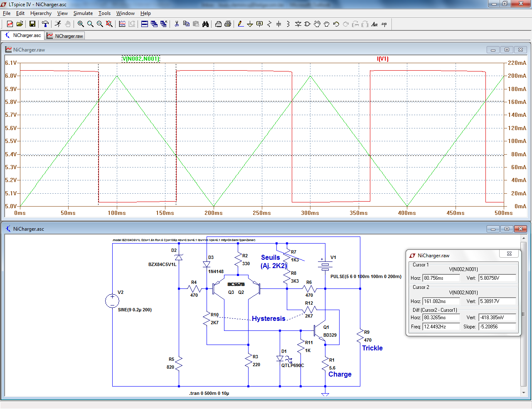Image resolution: width=532 pixels, height=409 pixels.
Task: Click the schematic window's vertical scrollbar down arrow
Action: click(523, 392)
